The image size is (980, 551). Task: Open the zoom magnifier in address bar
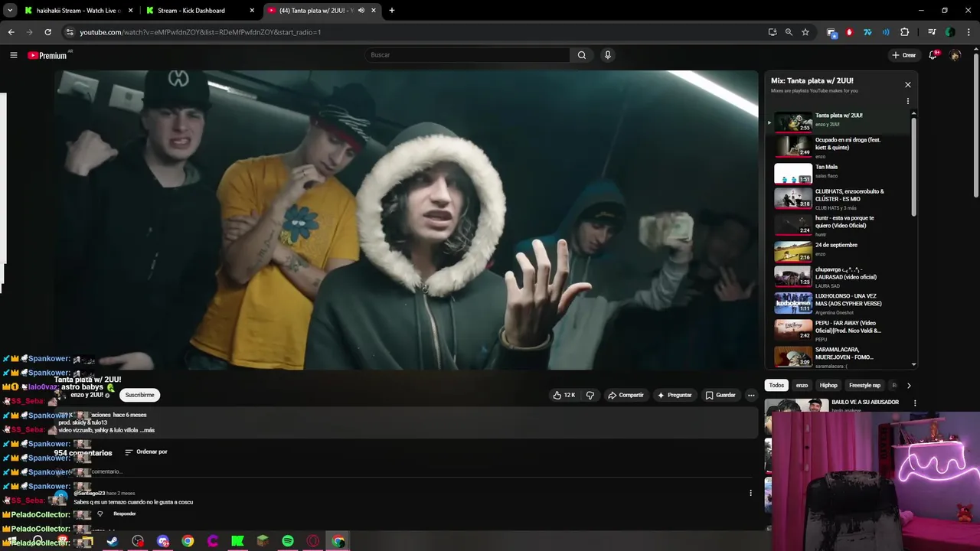click(789, 32)
